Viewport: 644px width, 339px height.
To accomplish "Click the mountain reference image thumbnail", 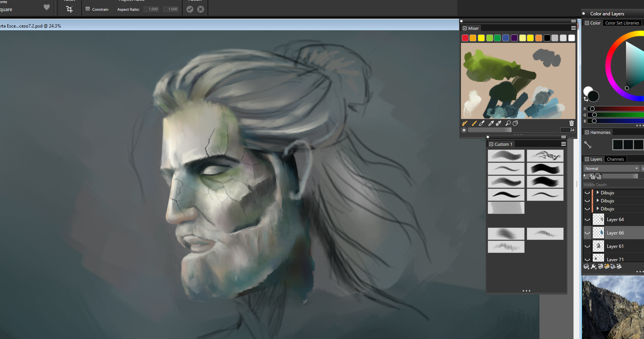I will tap(613, 307).
